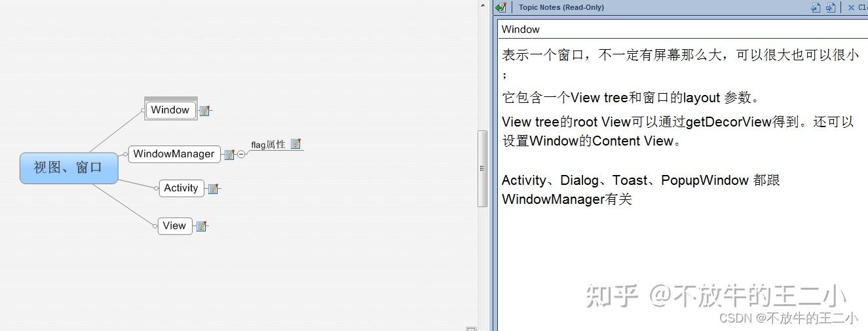The width and height of the screenshot is (868, 331).
Task: Click the note line starting with 它包含一个View tree
Action: (631, 98)
